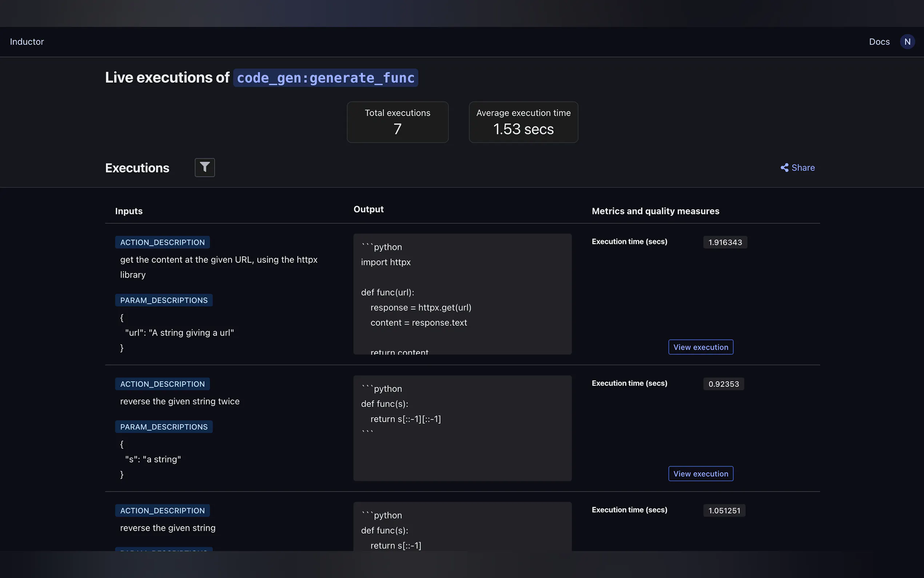The height and width of the screenshot is (578, 924).
Task: Open the N user avatar menu
Action: tap(907, 41)
